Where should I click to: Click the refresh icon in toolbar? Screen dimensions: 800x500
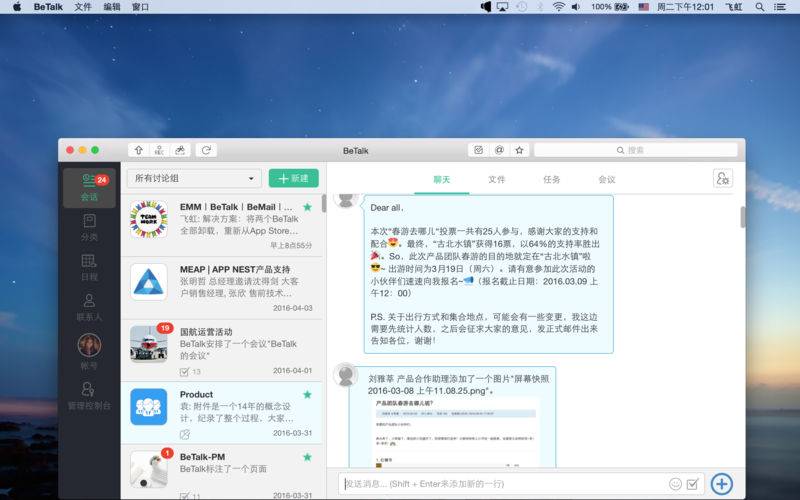pos(206,150)
